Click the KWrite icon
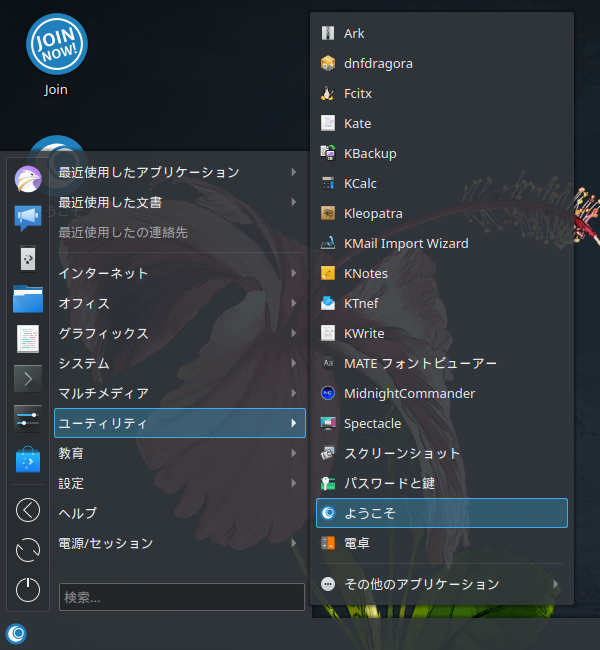The image size is (600, 650). tap(328, 333)
